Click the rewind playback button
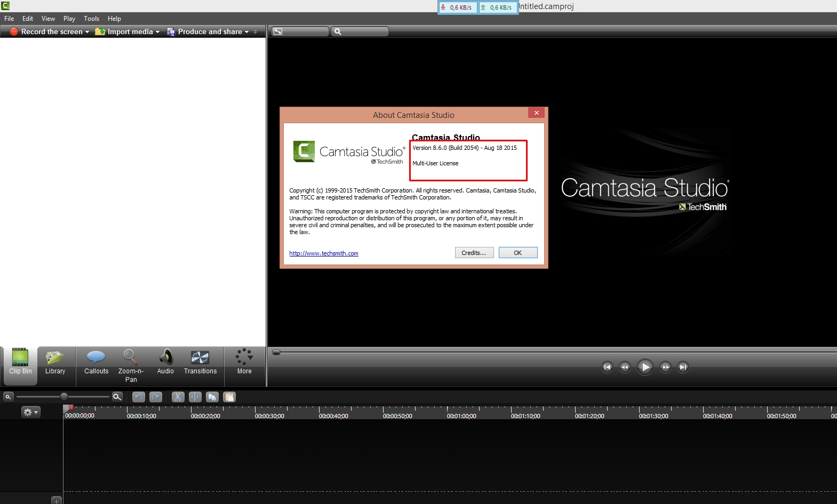 [625, 367]
